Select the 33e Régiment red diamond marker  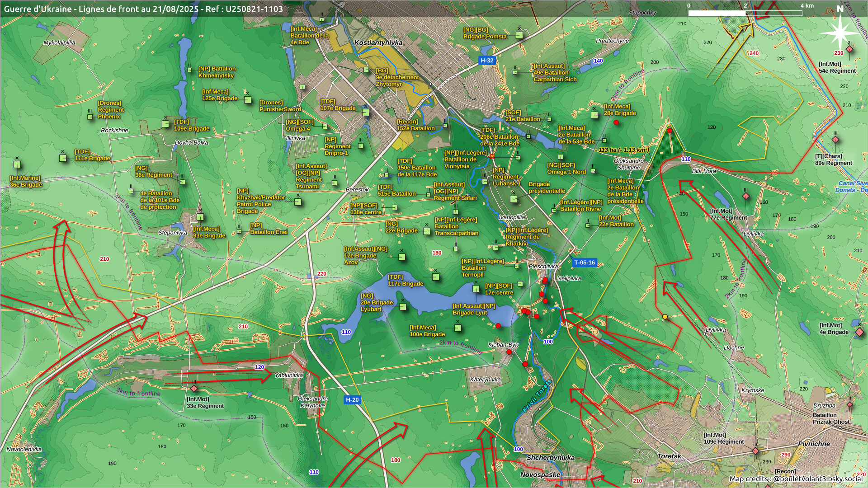coord(194,389)
